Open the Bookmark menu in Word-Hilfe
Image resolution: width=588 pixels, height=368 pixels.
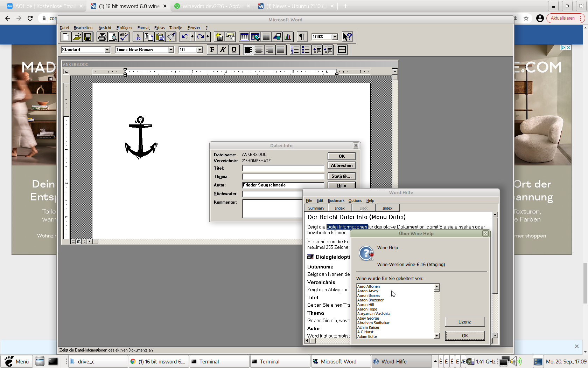[x=336, y=200]
